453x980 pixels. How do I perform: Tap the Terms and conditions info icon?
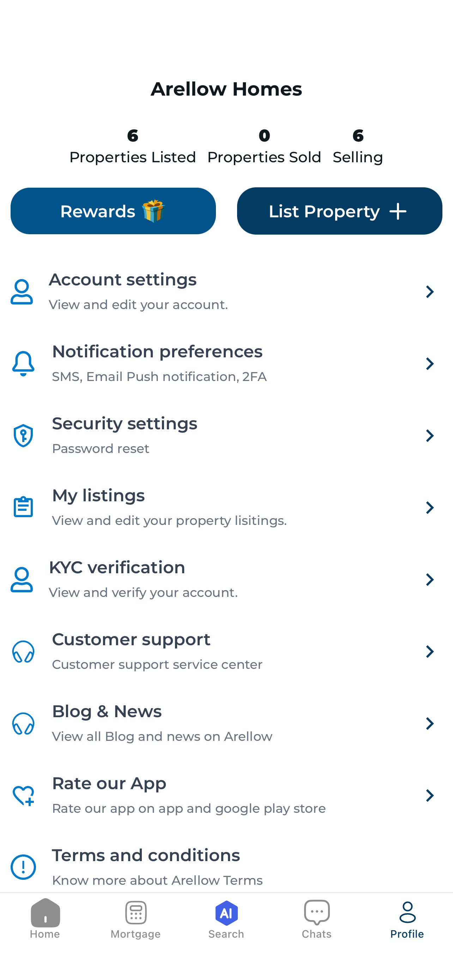23,867
